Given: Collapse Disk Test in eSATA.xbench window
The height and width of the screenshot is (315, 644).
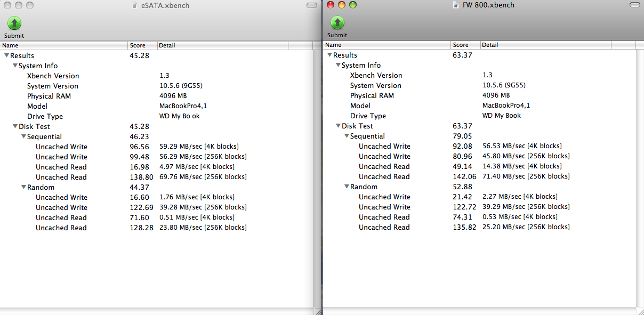Looking at the screenshot, I should pyautogui.click(x=15, y=126).
